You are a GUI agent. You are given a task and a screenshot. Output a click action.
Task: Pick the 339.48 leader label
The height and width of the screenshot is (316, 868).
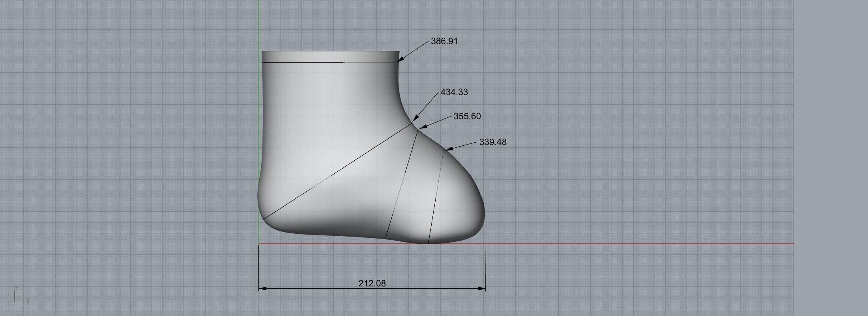pyautogui.click(x=493, y=142)
